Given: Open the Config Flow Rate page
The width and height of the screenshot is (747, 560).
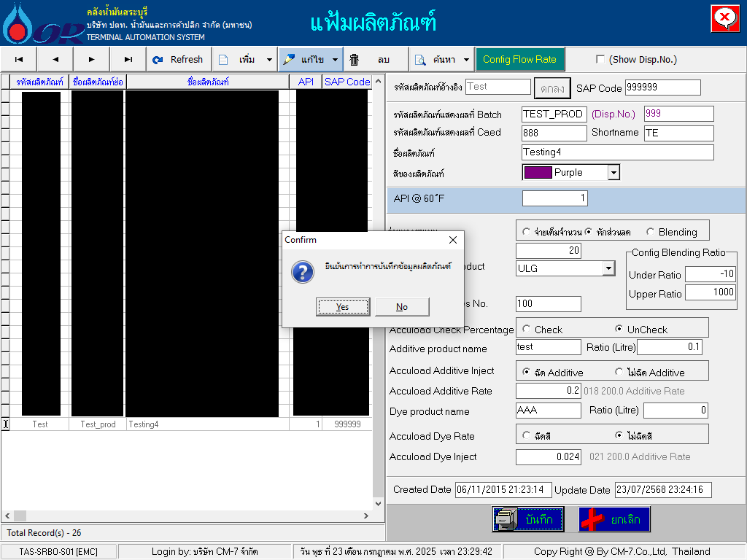Looking at the screenshot, I should click(x=519, y=60).
